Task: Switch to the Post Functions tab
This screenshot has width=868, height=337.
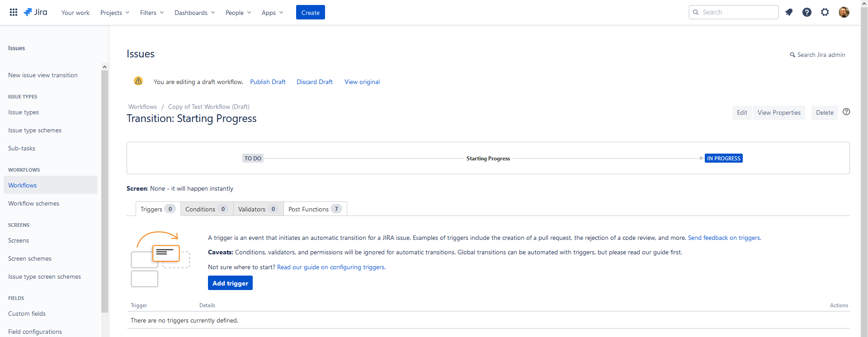Action: coord(315,209)
